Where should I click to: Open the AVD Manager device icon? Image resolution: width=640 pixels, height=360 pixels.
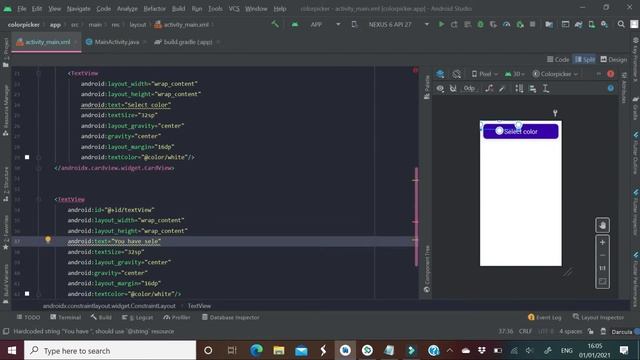591,24
